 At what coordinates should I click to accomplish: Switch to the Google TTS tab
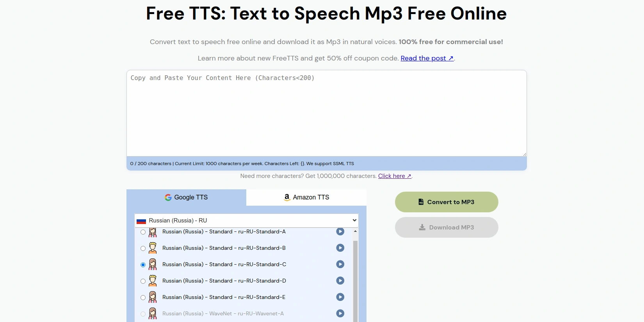coord(186,197)
